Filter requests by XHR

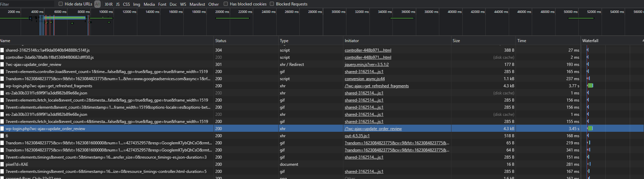[109, 4]
